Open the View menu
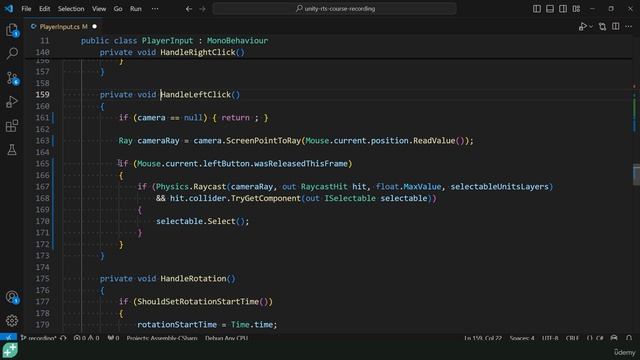Viewport: 640px width, 360px height. tap(99, 9)
